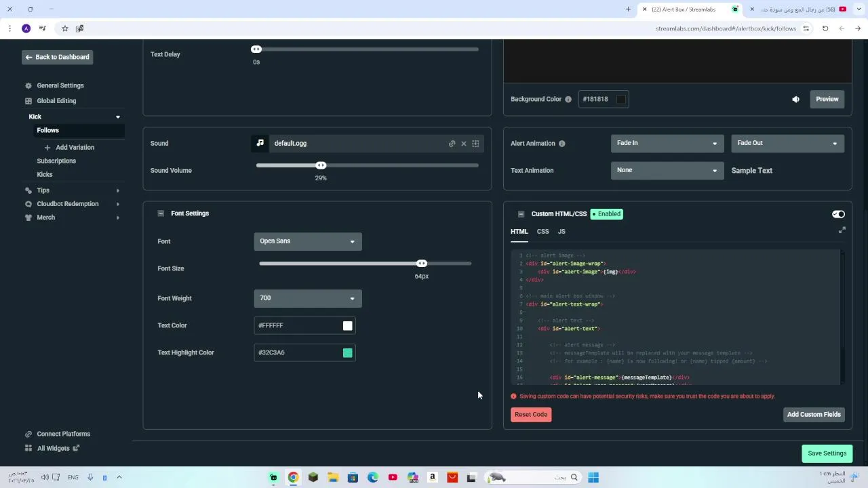868x488 pixels.
Task: Toggle the Custom HTML/CSS enabled switch
Action: tap(838, 214)
